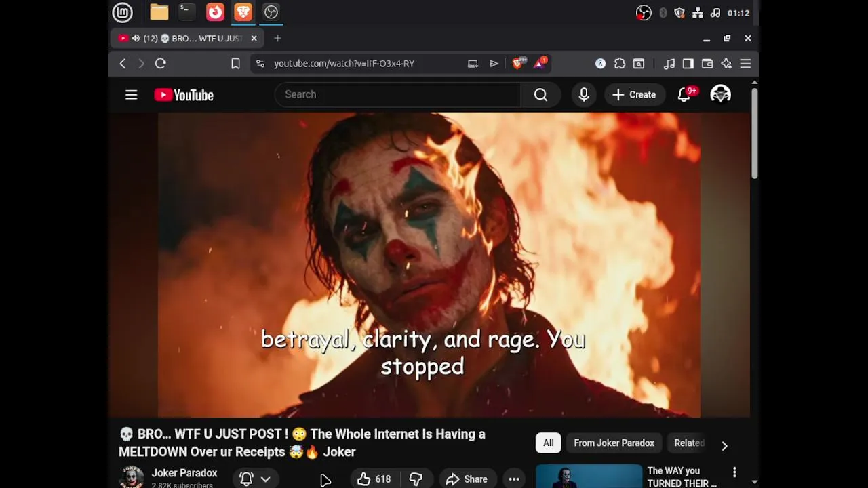Click the YouTube search box

tap(397, 94)
